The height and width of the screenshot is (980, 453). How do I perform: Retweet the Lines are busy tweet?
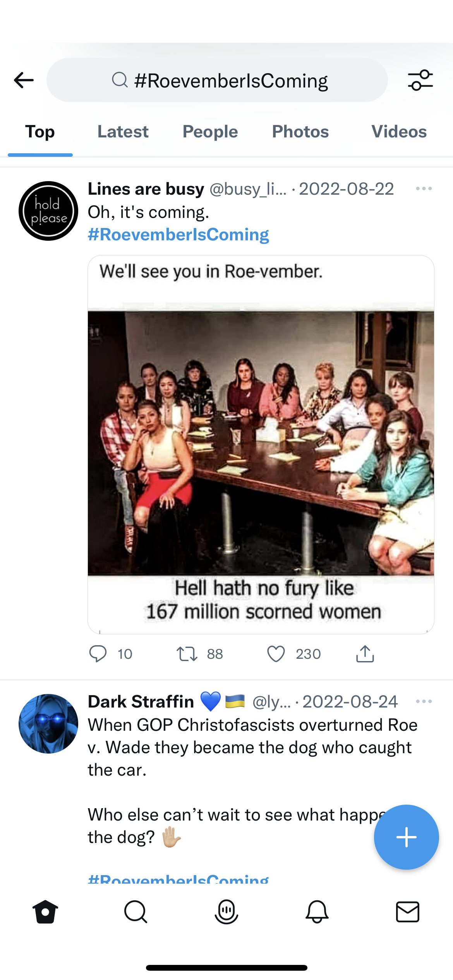tap(187, 654)
